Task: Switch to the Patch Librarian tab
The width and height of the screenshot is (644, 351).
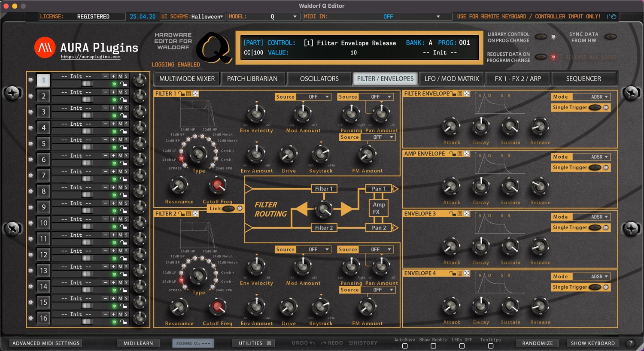Action: (252, 79)
